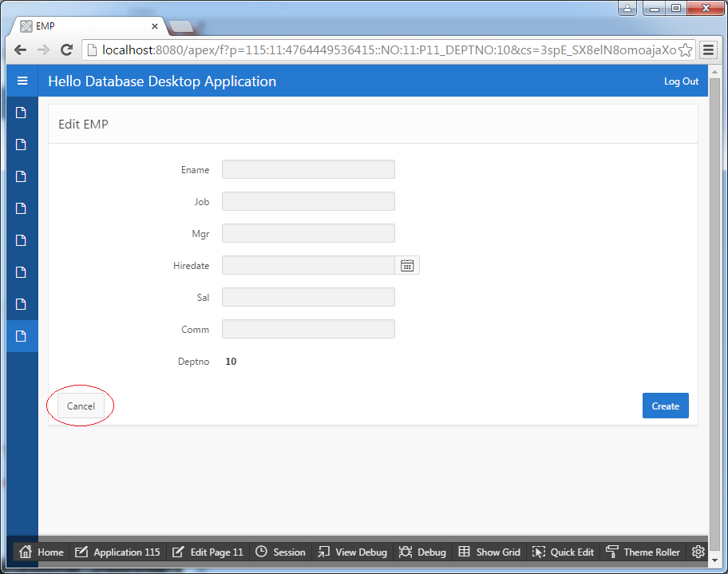Open the sixth page icon in sidebar
The height and width of the screenshot is (574, 728).
click(x=22, y=272)
